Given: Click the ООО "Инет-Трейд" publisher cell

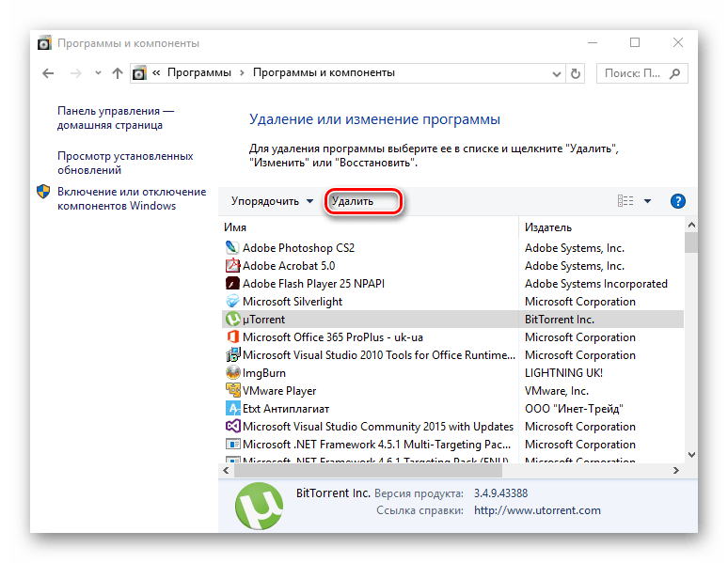Looking at the screenshot, I should click(574, 409).
